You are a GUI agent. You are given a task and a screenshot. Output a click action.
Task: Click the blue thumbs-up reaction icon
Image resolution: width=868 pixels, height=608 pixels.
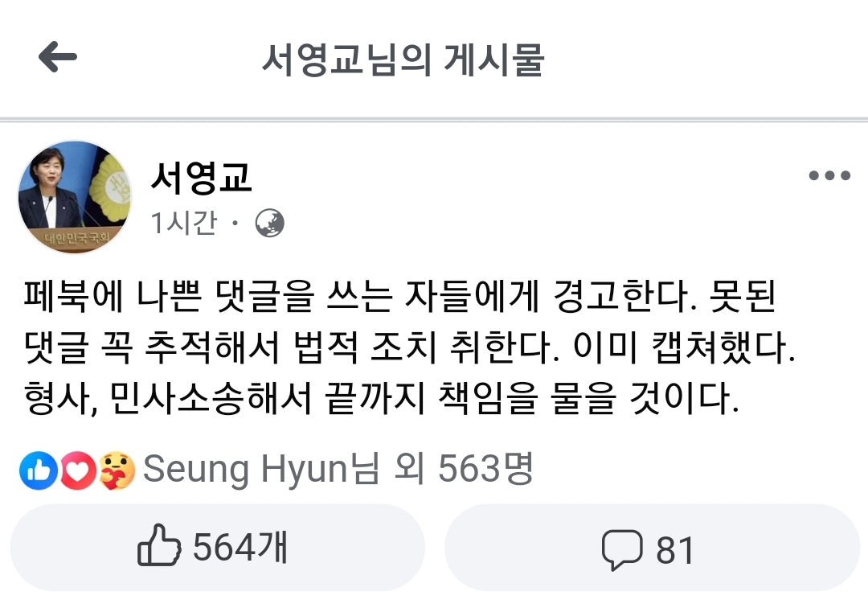pyautogui.click(x=39, y=470)
